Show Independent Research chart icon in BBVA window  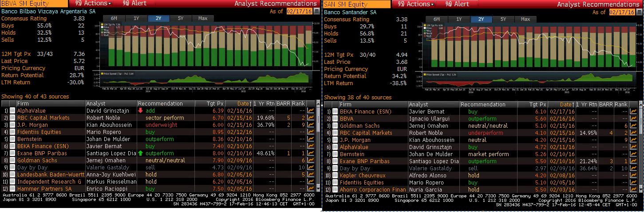pyautogui.click(x=310, y=182)
